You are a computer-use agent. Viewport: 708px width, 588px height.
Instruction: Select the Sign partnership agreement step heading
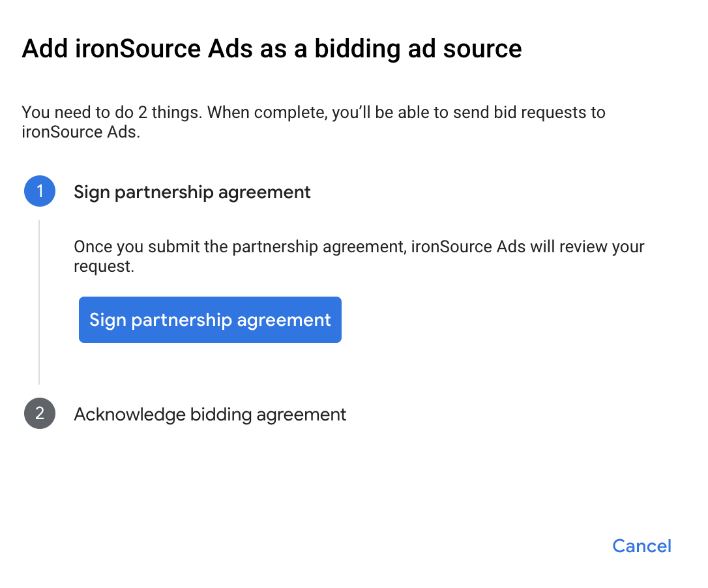pos(192,192)
